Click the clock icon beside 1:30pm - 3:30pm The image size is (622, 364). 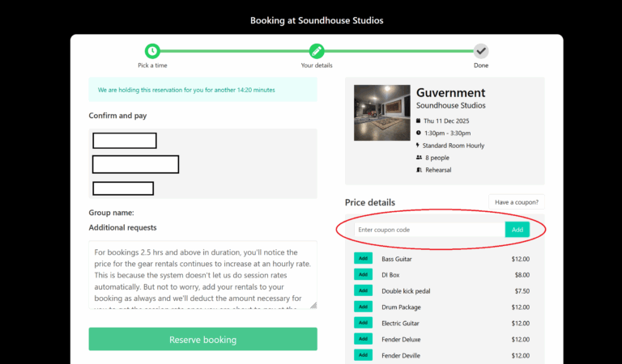point(419,133)
